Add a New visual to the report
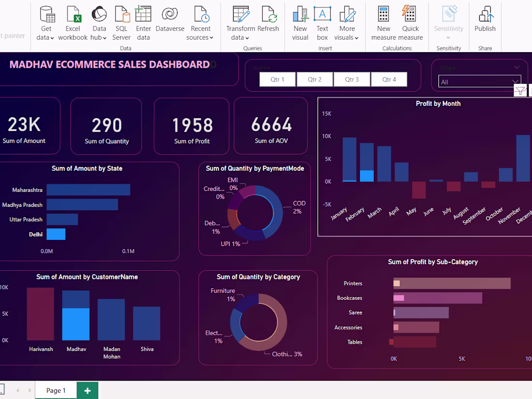Viewport: 532px width, 399px height. point(300,22)
